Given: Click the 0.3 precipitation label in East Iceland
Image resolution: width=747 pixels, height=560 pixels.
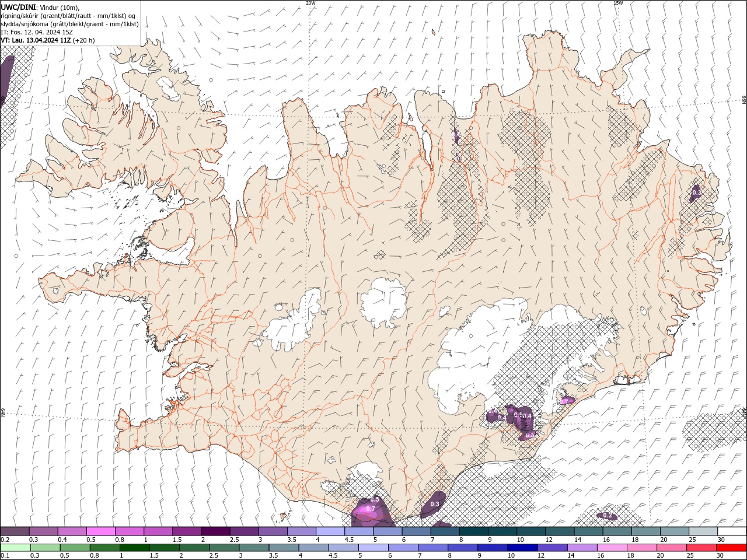Looking at the screenshot, I should [x=696, y=192].
